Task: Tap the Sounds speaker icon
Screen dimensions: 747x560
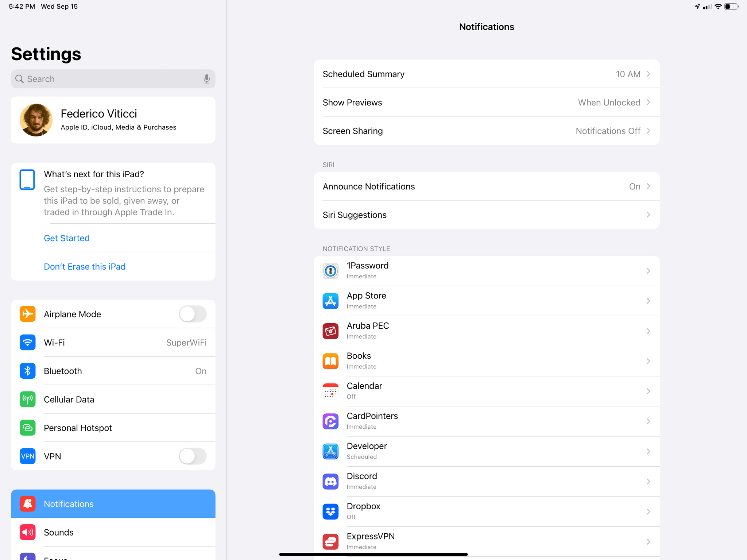Action: coord(28,532)
